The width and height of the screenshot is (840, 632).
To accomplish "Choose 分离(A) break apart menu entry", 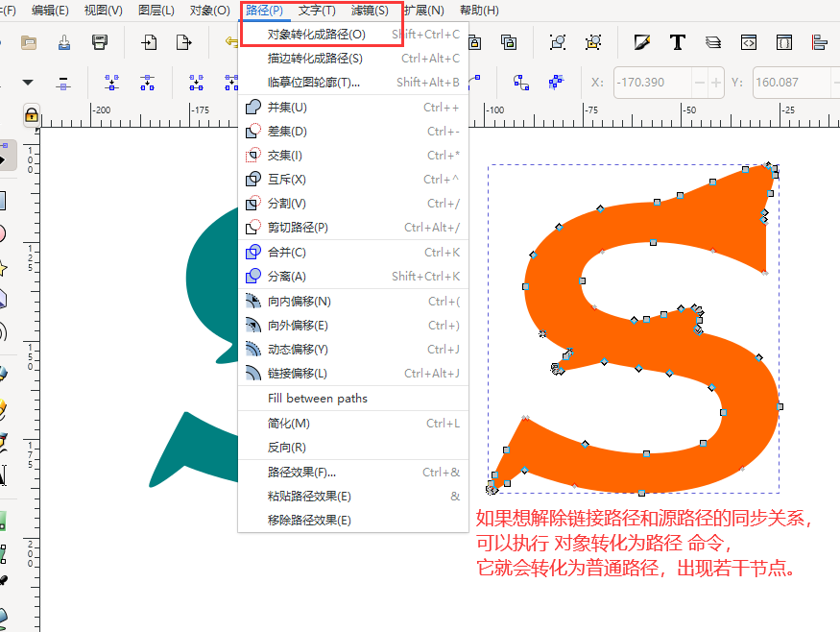I will click(353, 276).
